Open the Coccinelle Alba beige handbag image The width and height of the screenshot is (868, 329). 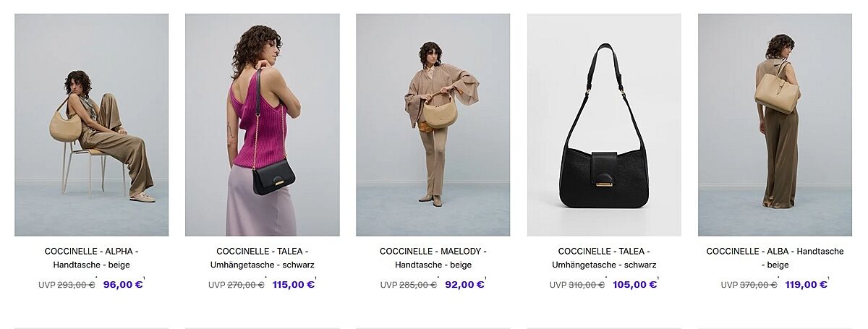775,124
